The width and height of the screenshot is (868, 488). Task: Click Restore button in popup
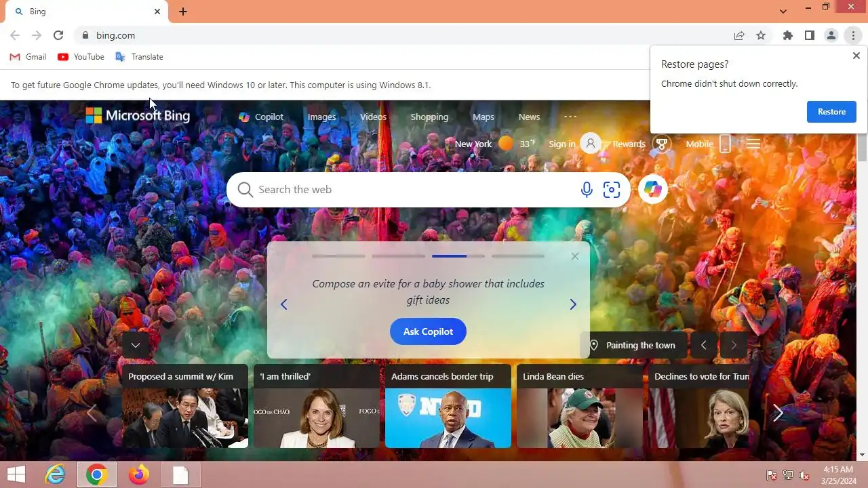(x=831, y=112)
